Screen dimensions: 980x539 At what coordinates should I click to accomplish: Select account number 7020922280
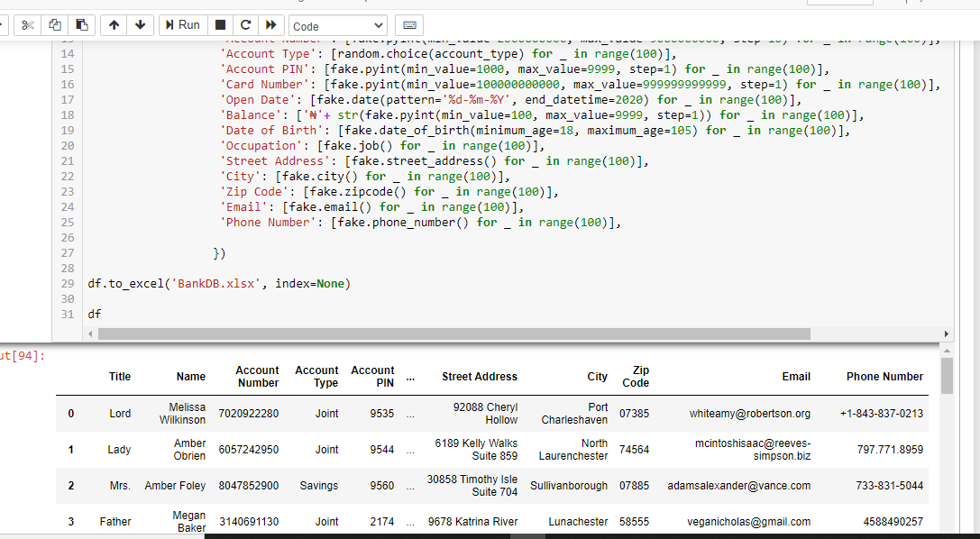click(x=248, y=414)
